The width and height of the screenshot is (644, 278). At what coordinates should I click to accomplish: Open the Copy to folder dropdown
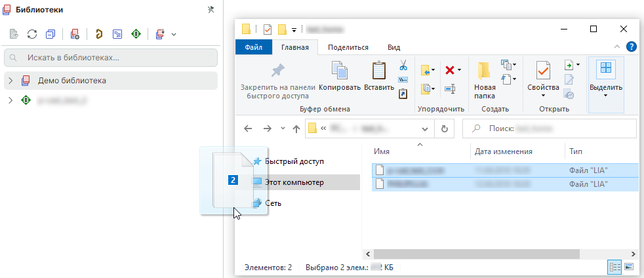tap(428, 88)
